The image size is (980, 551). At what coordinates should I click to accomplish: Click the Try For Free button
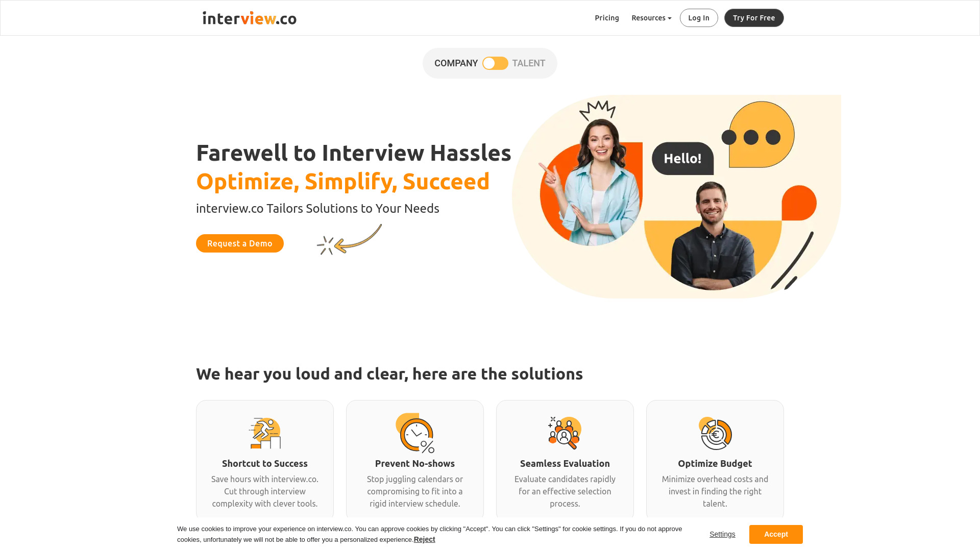pos(754,17)
